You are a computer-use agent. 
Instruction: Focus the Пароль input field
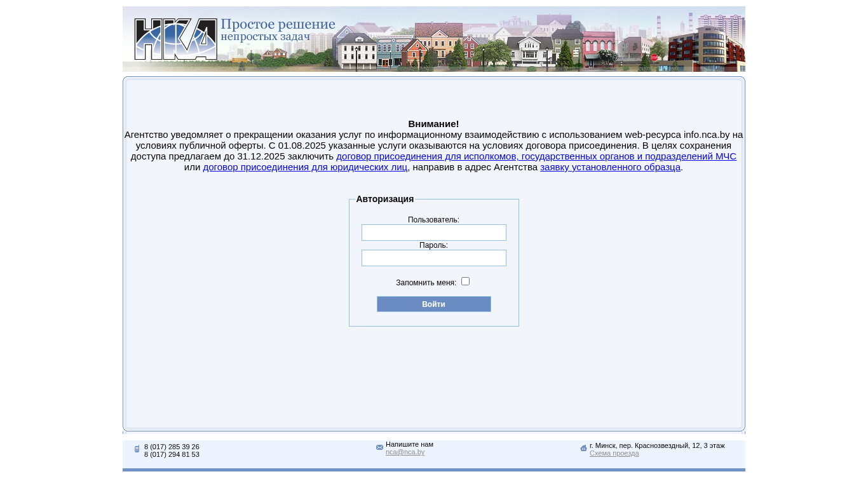(434, 258)
